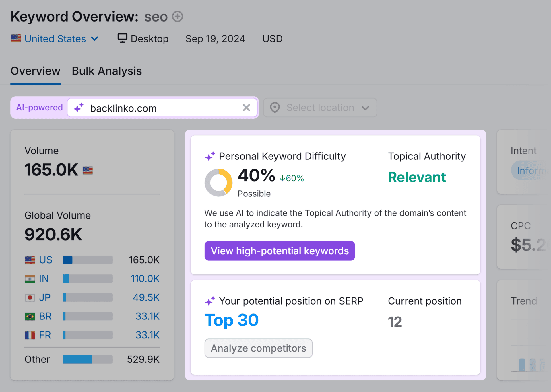The height and width of the screenshot is (392, 551).
Task: Open the Select location dropdown
Action: 320,108
